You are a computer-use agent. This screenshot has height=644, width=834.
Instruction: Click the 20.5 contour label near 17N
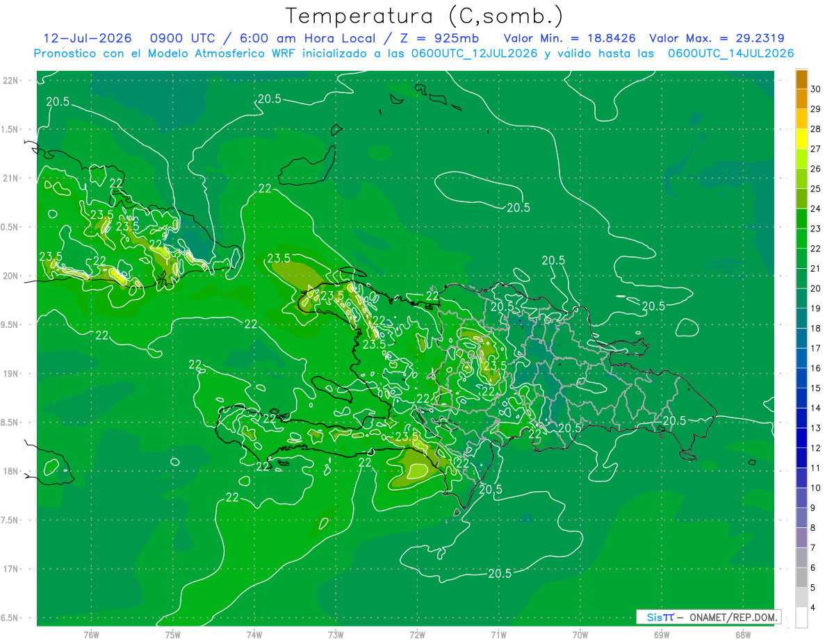pos(500,573)
